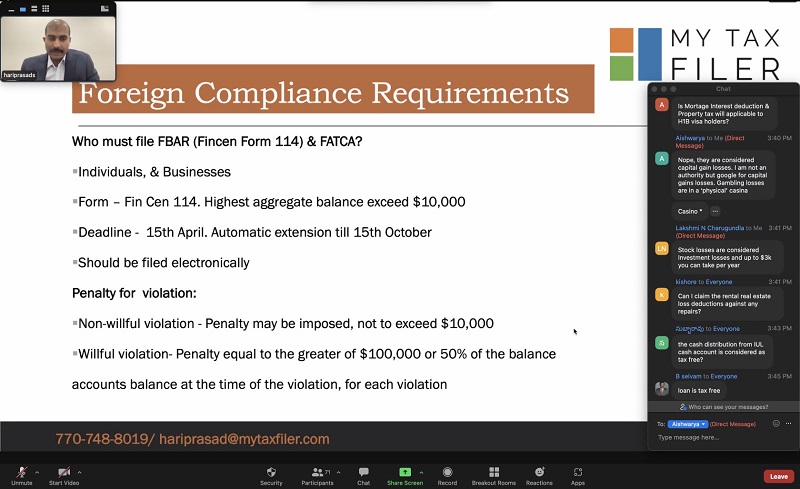Open video options arrow beside Start Video

80,472
